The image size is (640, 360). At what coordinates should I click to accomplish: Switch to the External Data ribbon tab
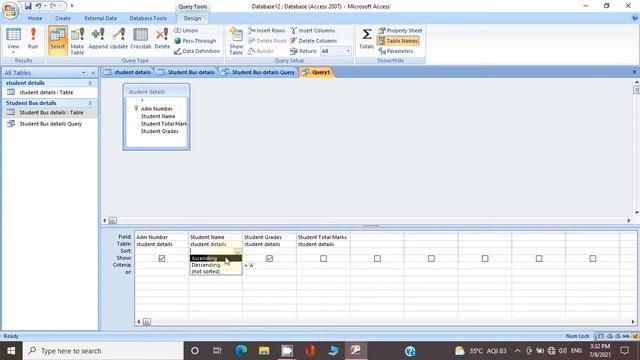tap(100, 18)
